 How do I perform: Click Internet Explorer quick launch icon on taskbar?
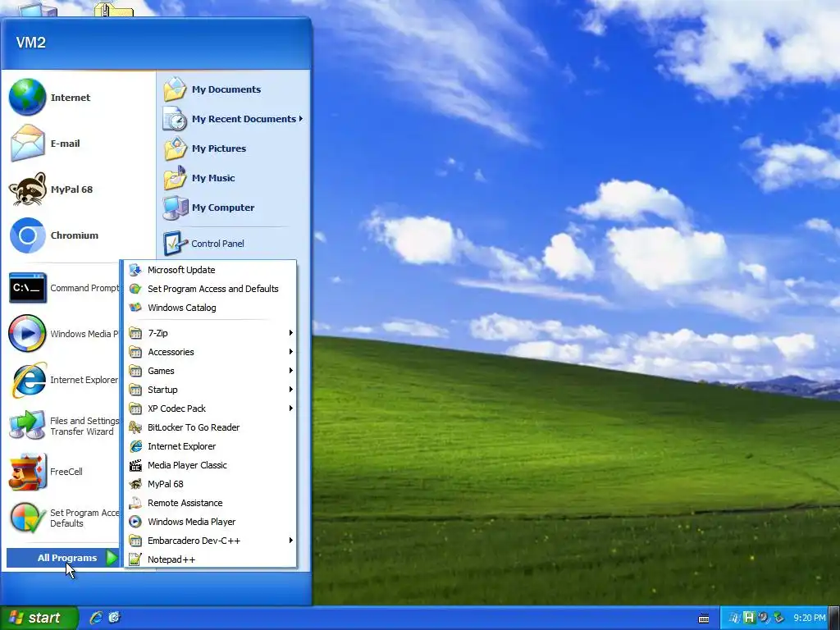pos(96,617)
